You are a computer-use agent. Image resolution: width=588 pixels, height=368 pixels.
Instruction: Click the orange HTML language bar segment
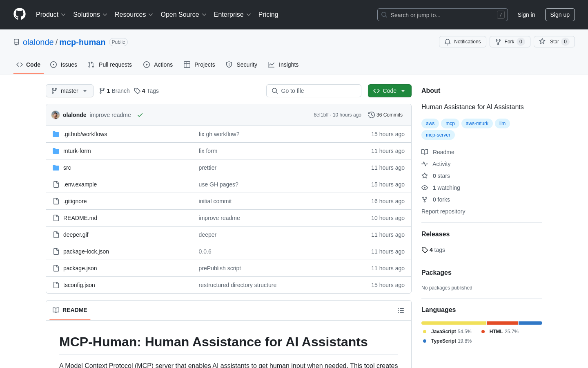[503, 323]
